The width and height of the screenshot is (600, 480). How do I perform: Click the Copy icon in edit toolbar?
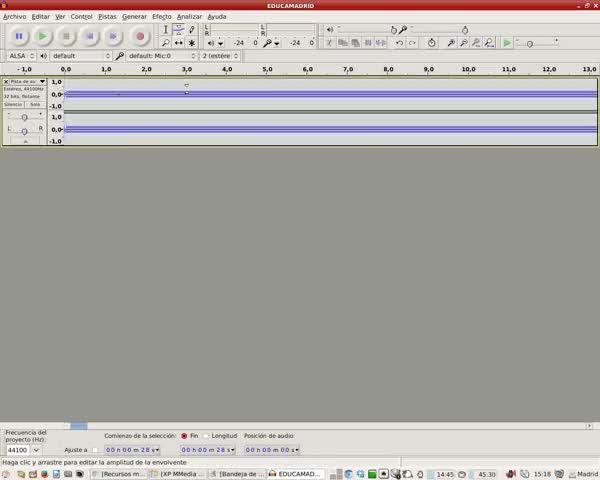342,43
